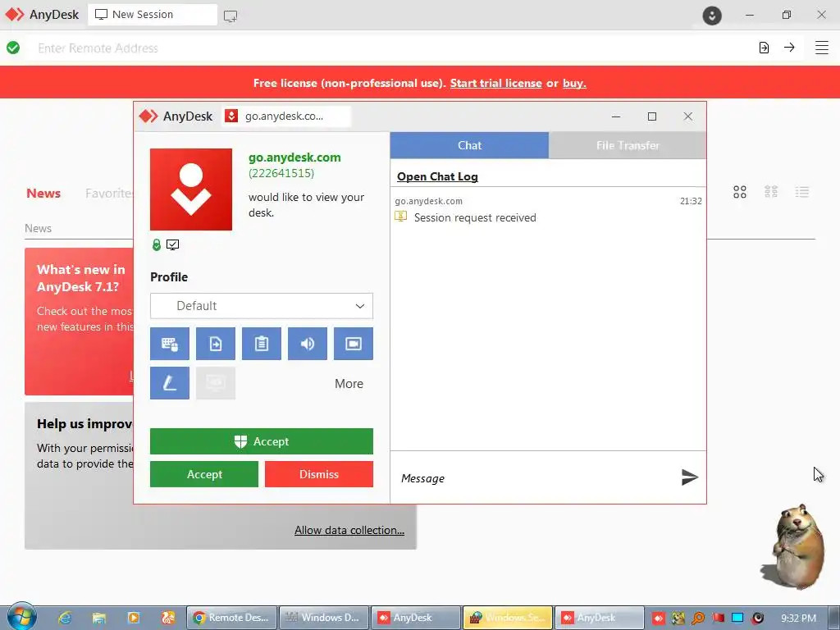Click the cyan monitor tray icon

(x=737, y=619)
